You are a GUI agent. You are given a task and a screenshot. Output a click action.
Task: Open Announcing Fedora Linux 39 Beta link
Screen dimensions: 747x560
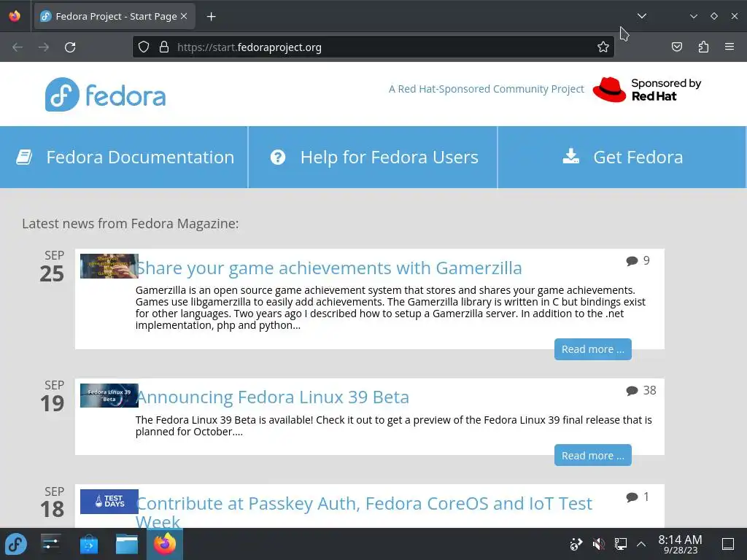pos(273,397)
